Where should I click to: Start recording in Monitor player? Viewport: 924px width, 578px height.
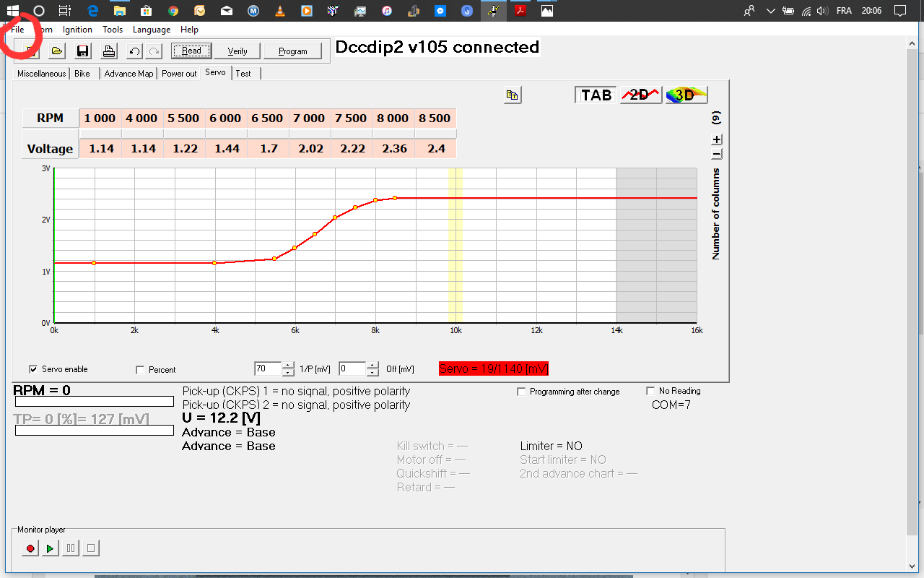pos(30,548)
